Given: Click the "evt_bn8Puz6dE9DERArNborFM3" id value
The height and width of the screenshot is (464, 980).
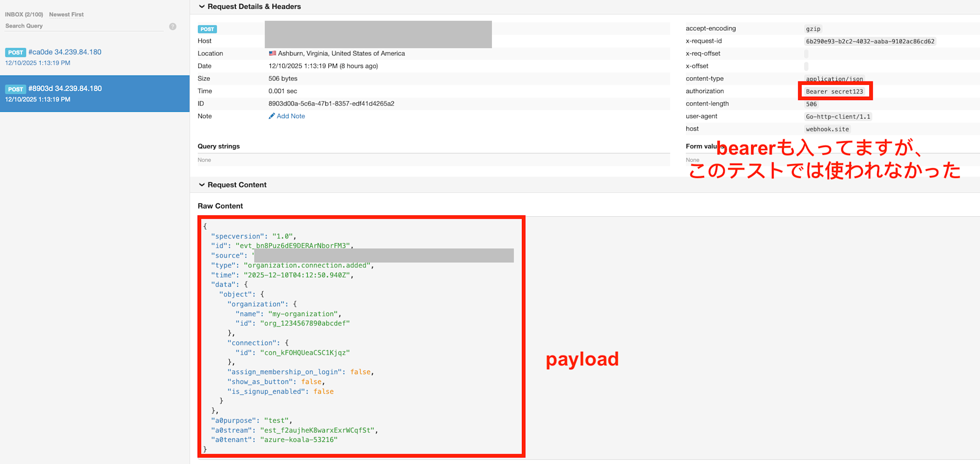Looking at the screenshot, I should [x=293, y=246].
